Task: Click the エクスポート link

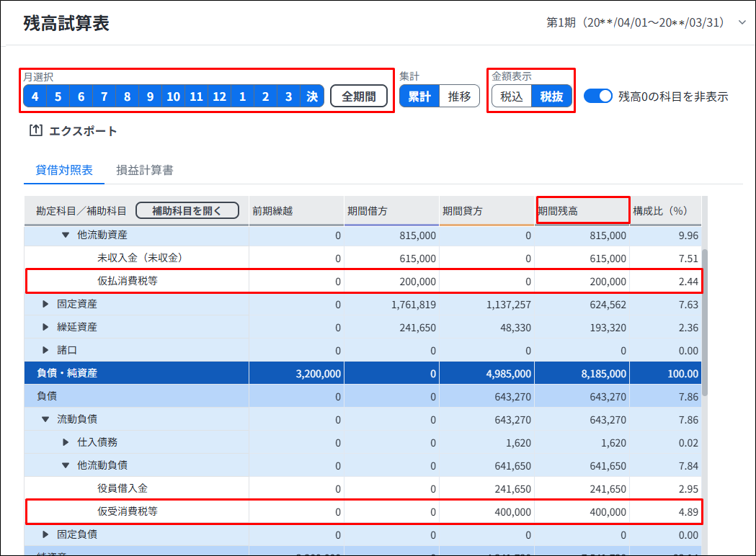Action: coord(83,130)
